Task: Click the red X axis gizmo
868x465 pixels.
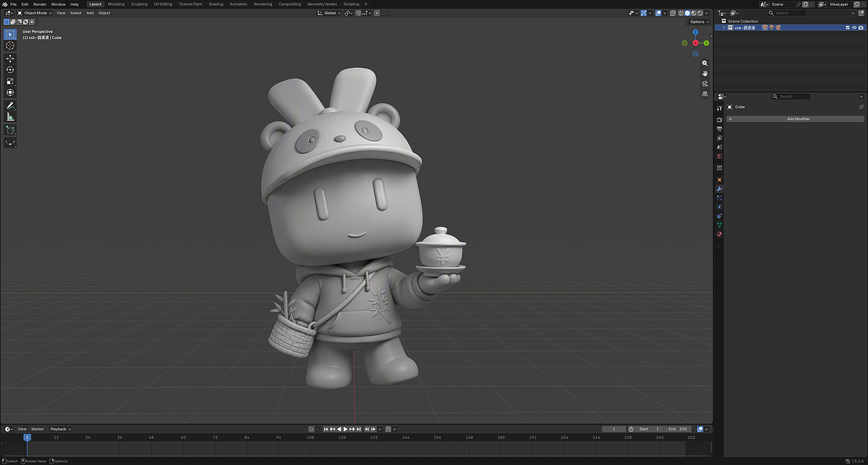Action: click(x=695, y=43)
